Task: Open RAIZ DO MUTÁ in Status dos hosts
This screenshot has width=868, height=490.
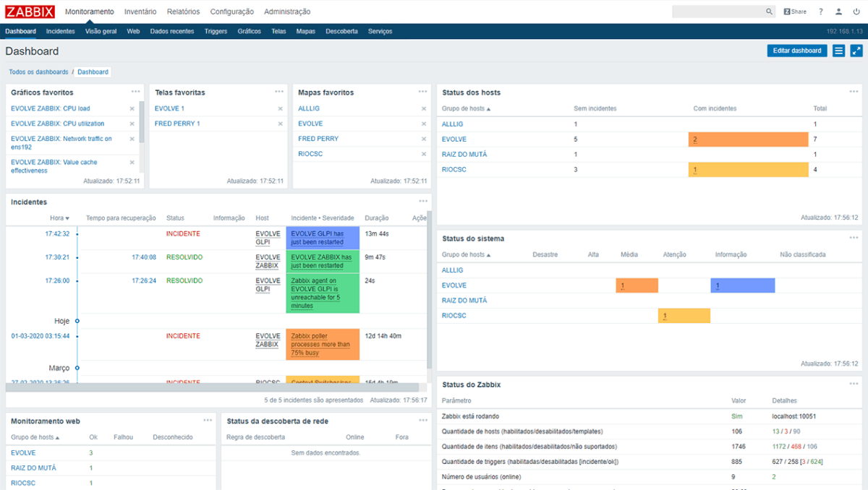Action: click(x=464, y=154)
